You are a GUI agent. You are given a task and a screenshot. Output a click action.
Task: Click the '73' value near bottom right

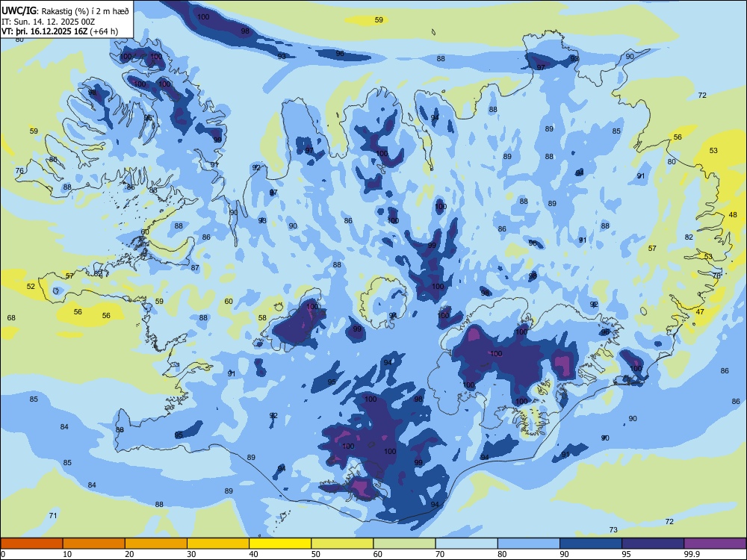click(x=613, y=529)
